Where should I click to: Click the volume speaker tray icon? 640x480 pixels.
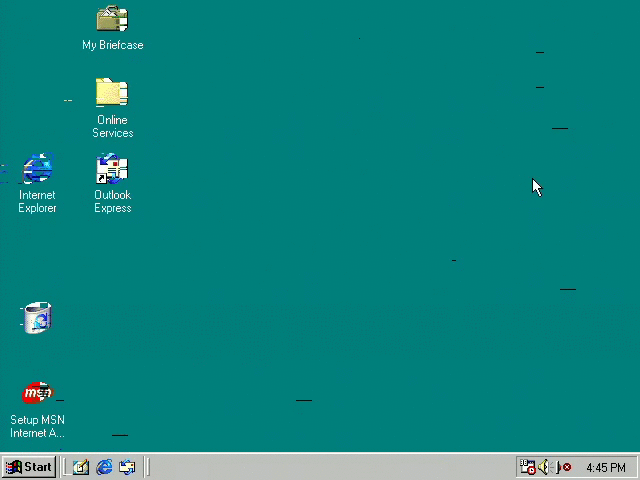click(544, 467)
